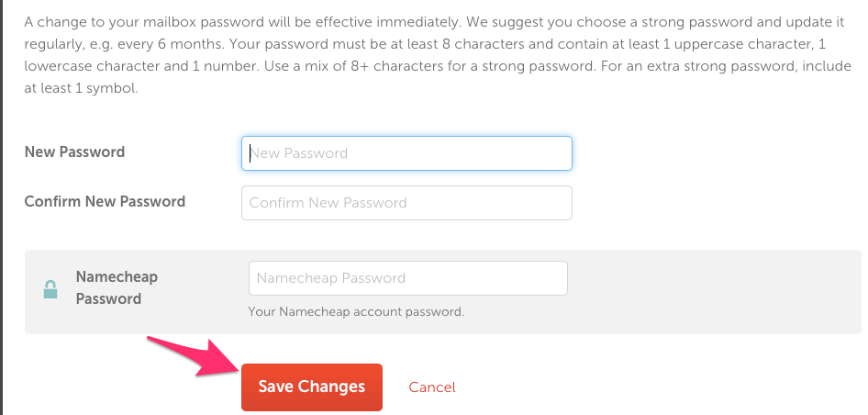Click the Confirm New Password field
Screen dimensions: 868x415
coord(406,203)
